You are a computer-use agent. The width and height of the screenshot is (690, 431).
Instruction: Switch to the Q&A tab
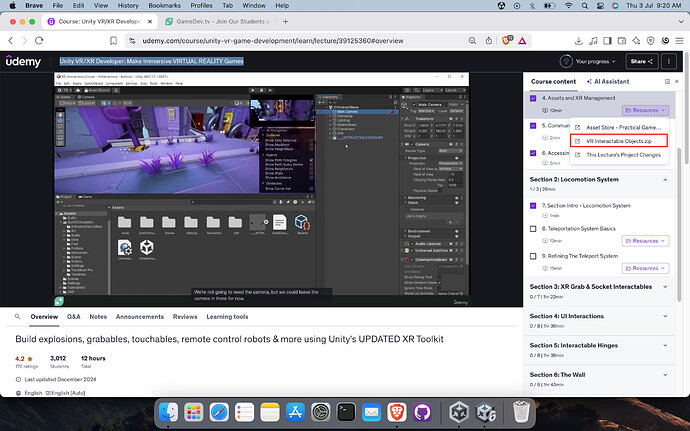click(73, 316)
